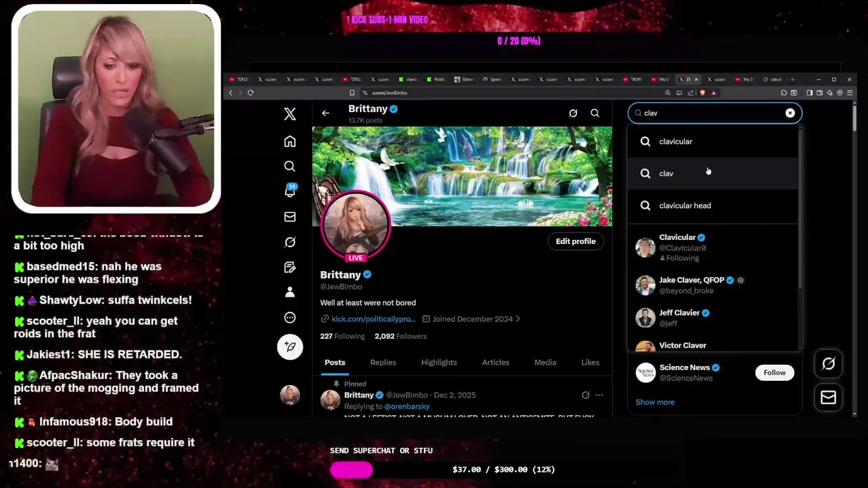
Task: Open Jake Claver, QFOP account result
Action: pos(713,285)
